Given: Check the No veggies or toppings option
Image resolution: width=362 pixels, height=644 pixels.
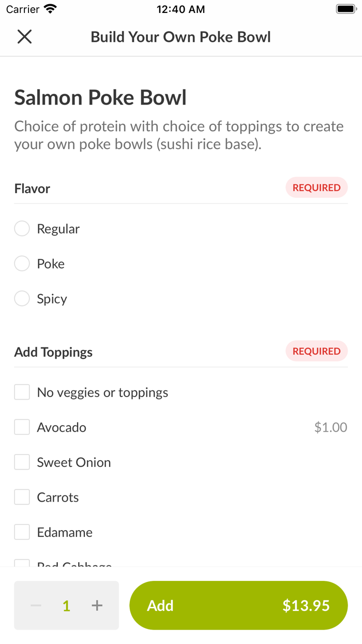Looking at the screenshot, I should point(22,392).
